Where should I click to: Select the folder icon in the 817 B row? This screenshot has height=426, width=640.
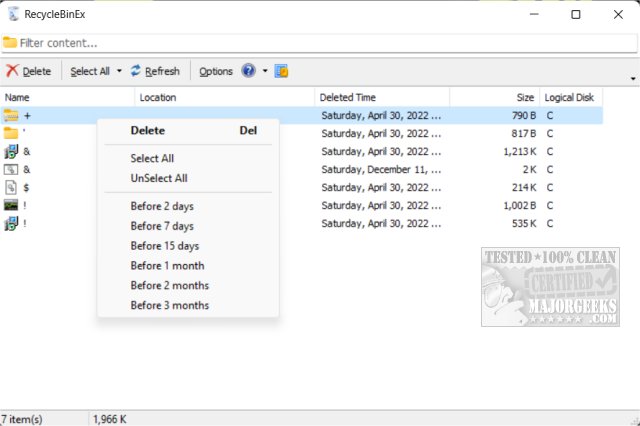point(11,133)
